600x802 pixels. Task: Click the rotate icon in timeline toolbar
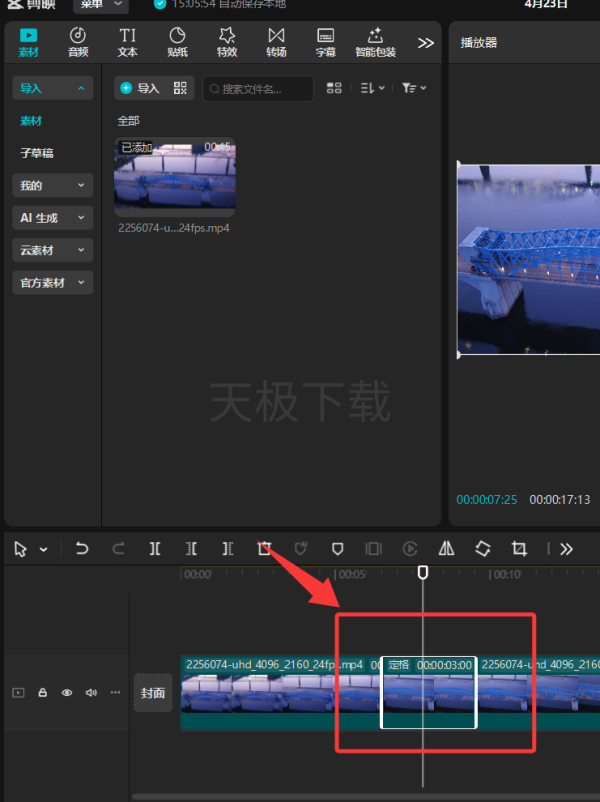tap(483, 549)
